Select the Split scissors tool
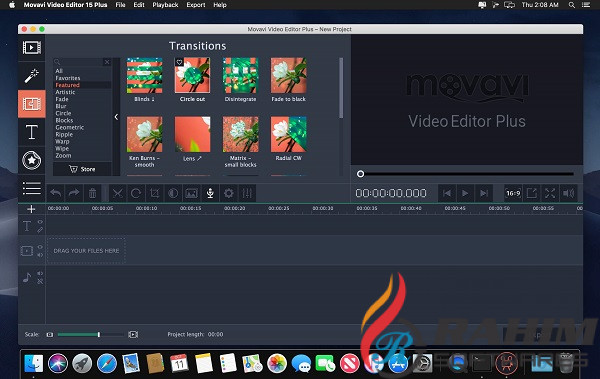This screenshot has height=379, width=600. click(x=117, y=193)
